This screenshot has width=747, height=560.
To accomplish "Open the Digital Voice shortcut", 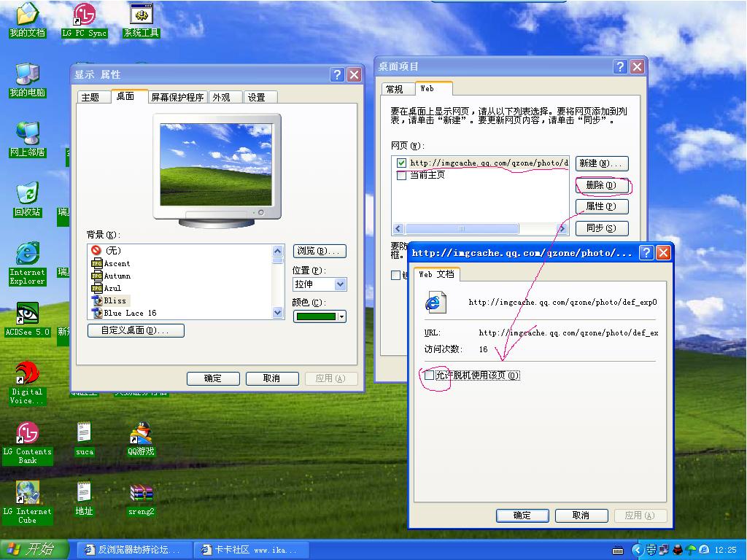I will [27, 383].
